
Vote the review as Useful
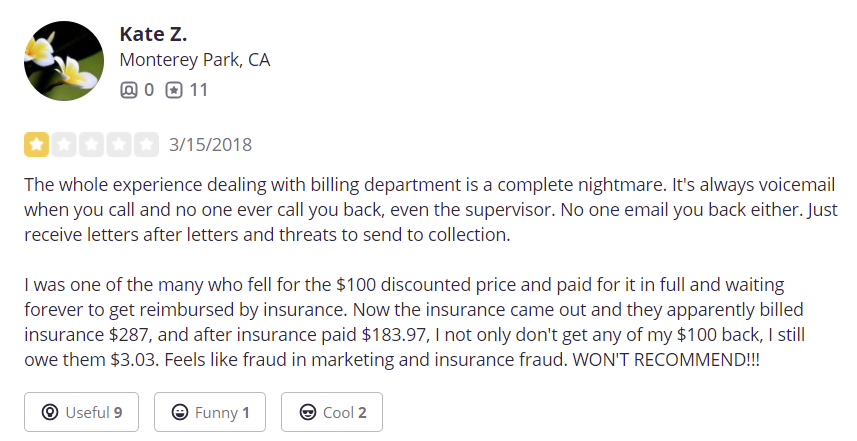[x=81, y=412]
